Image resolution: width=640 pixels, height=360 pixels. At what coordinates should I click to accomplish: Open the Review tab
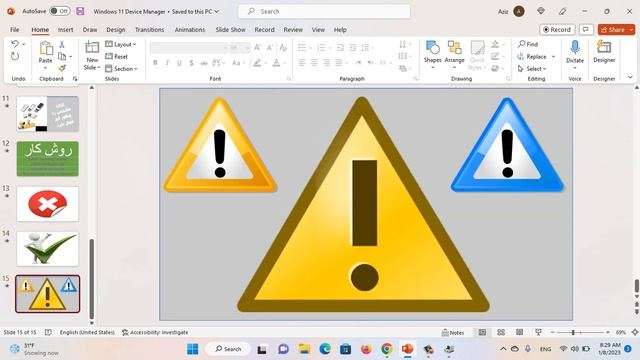tap(293, 29)
